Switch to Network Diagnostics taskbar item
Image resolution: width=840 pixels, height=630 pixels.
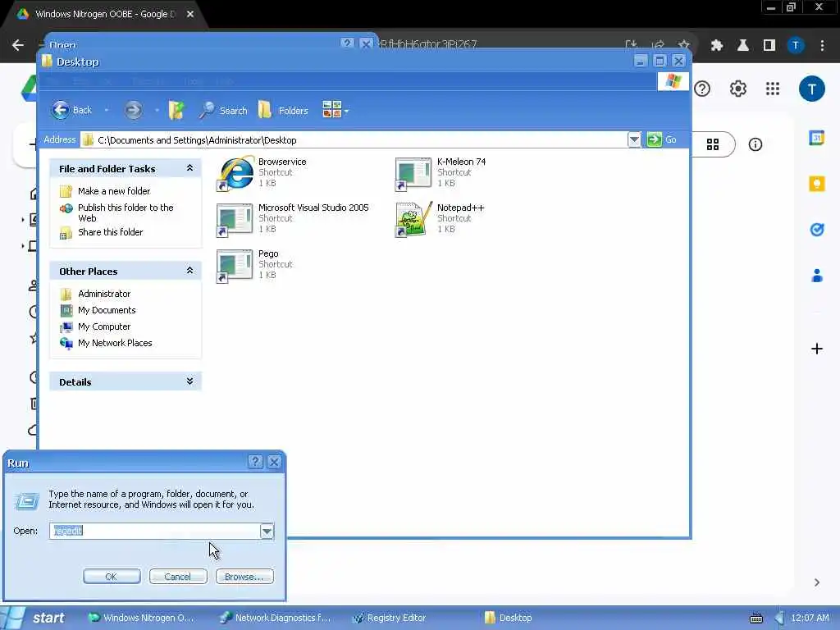click(x=276, y=618)
